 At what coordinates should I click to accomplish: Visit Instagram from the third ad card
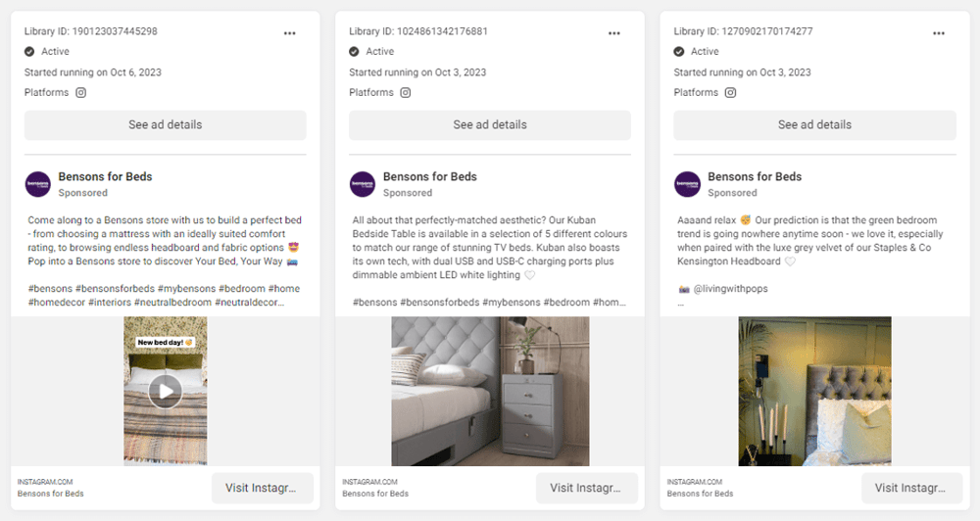coord(911,488)
